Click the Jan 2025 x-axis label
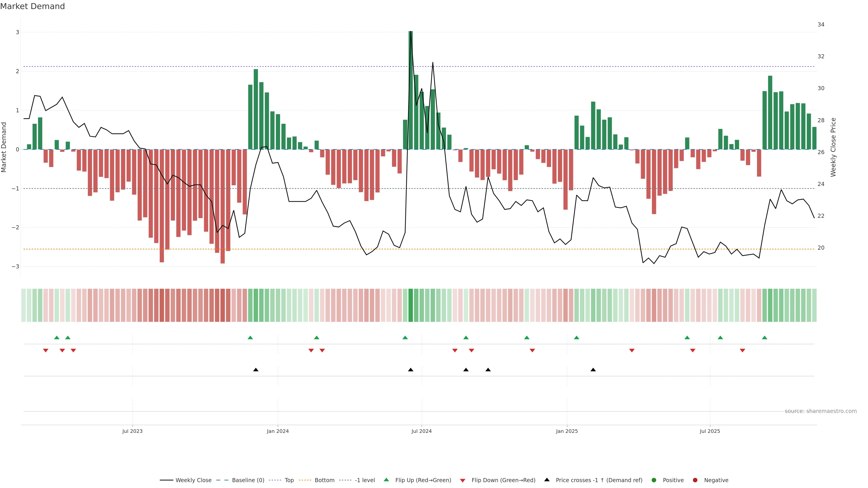This screenshot has height=488, width=868. point(567,431)
